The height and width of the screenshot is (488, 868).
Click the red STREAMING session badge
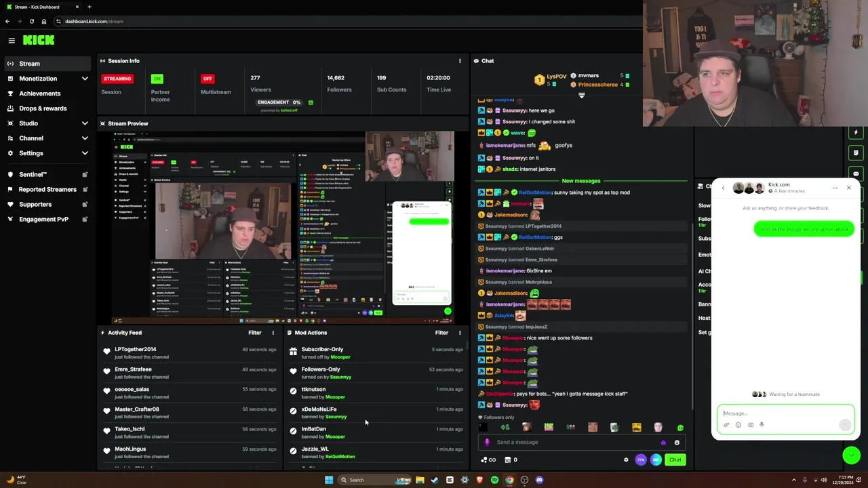(x=117, y=79)
